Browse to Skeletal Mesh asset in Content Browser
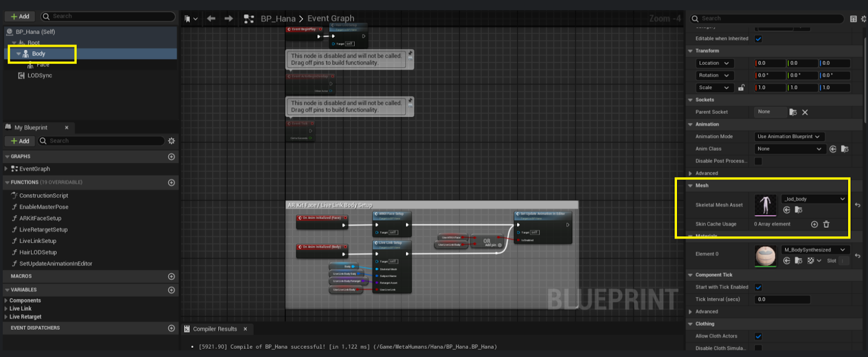 coord(799,210)
